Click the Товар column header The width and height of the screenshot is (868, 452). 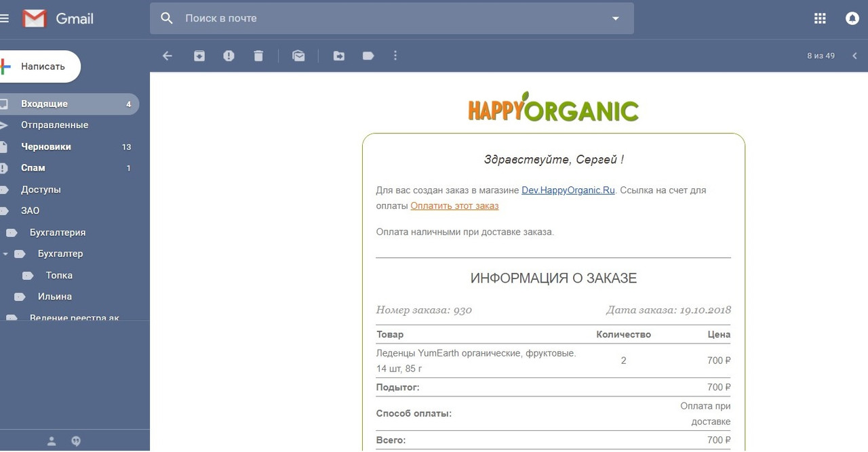click(389, 334)
